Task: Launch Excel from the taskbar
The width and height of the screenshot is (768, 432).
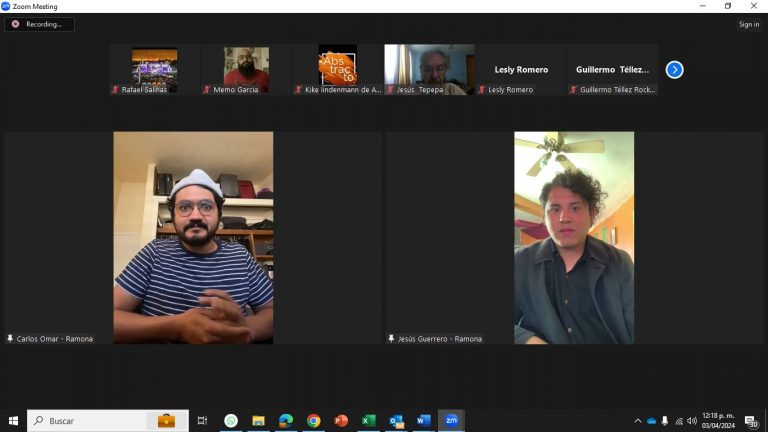Action: (368, 421)
